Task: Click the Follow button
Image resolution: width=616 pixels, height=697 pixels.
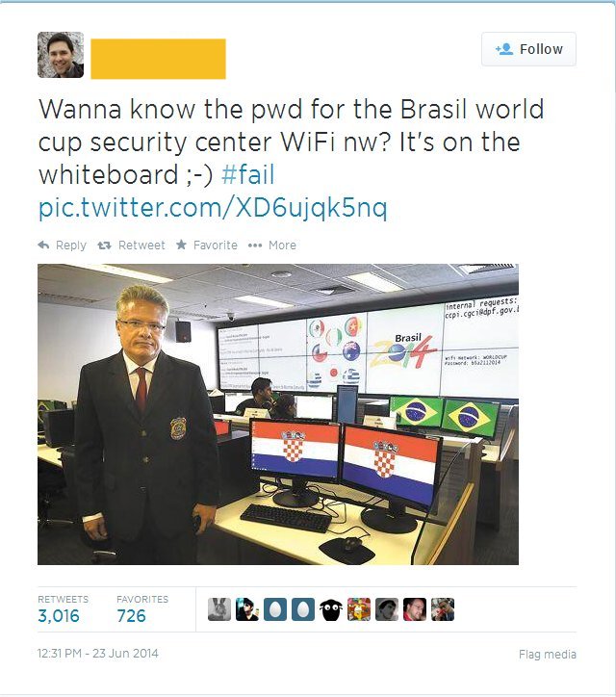Action: pyautogui.click(x=528, y=49)
